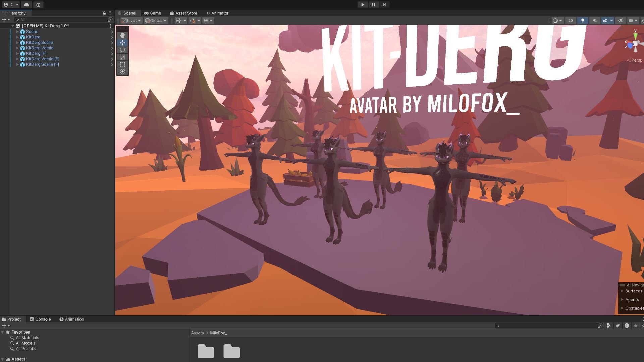The width and height of the screenshot is (644, 362).
Task: Select the Scale tool
Action: [122, 57]
